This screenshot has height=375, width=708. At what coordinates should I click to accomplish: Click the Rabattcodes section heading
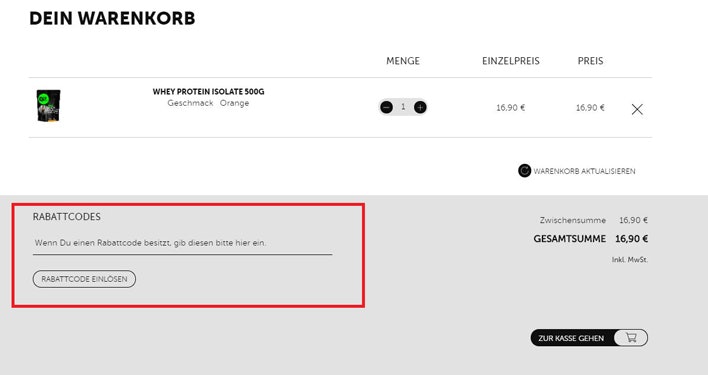coord(67,217)
